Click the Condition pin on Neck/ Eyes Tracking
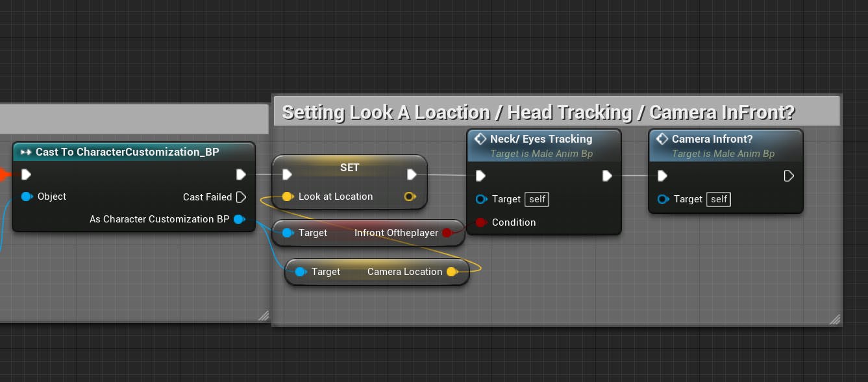 (x=481, y=222)
